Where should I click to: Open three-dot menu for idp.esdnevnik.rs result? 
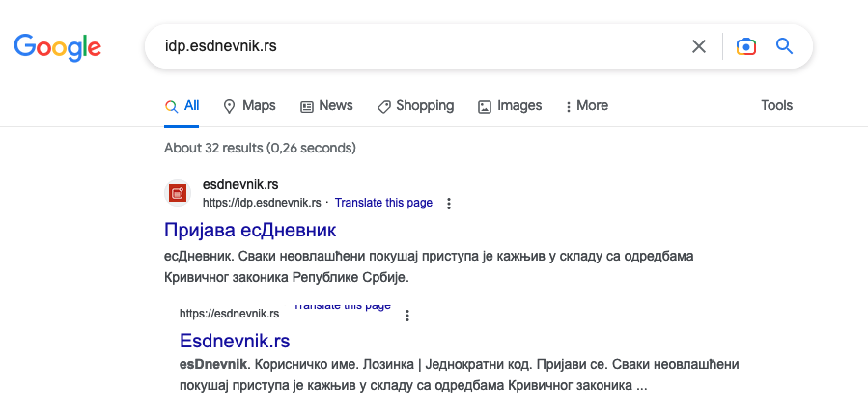(449, 204)
